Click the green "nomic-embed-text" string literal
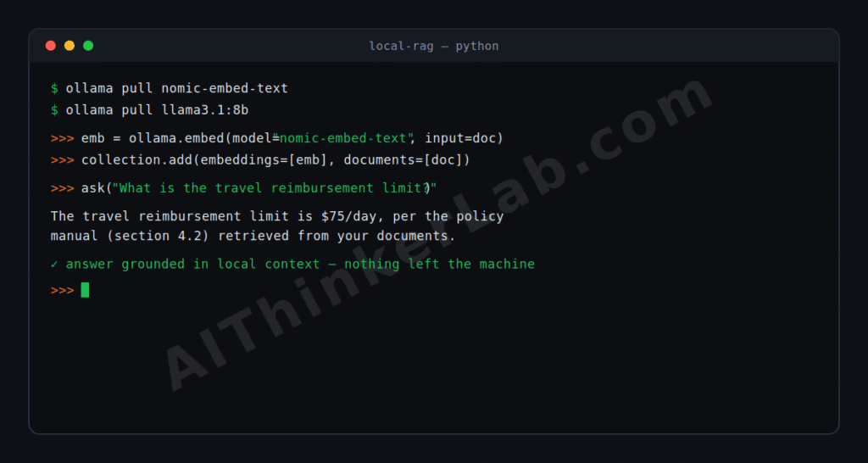 [343, 138]
